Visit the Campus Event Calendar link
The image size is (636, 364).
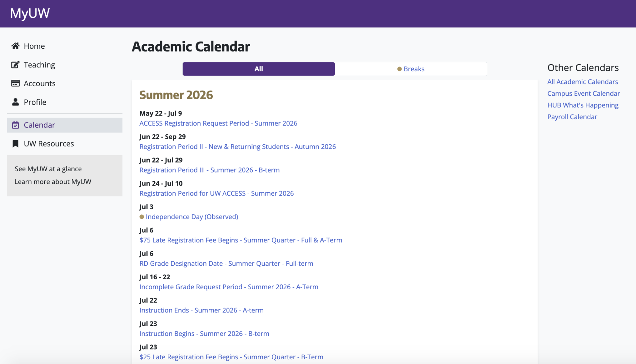point(584,94)
